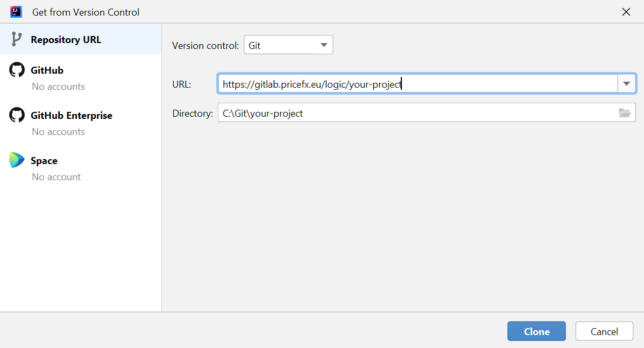Click "No accounts" under GitHub Enterprise
This screenshot has width=644, height=348.
58,132
